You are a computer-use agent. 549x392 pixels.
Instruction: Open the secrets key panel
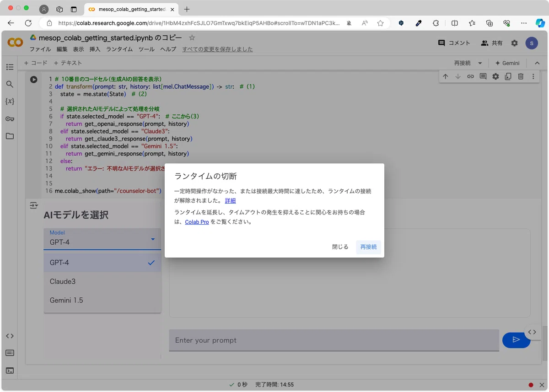tap(10, 119)
